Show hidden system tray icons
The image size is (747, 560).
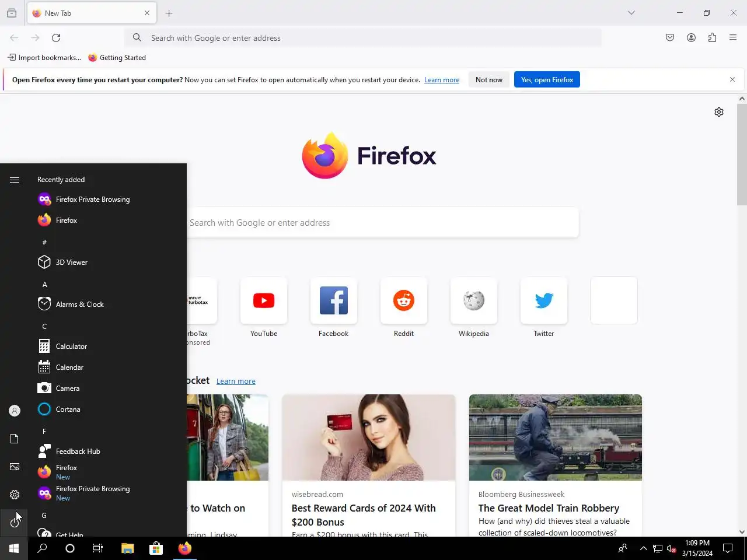[643, 548]
